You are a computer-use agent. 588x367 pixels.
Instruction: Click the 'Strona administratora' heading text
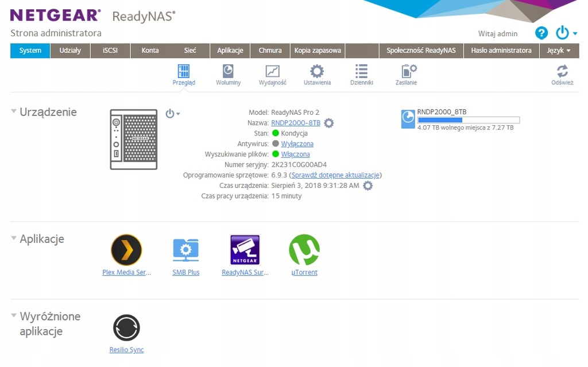click(56, 33)
